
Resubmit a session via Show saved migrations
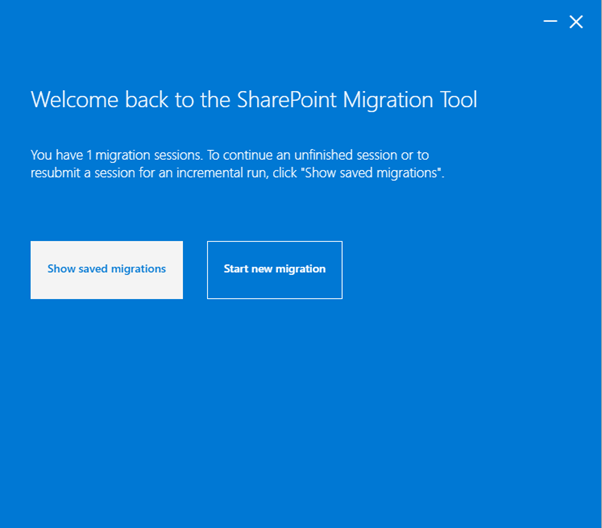(106, 269)
